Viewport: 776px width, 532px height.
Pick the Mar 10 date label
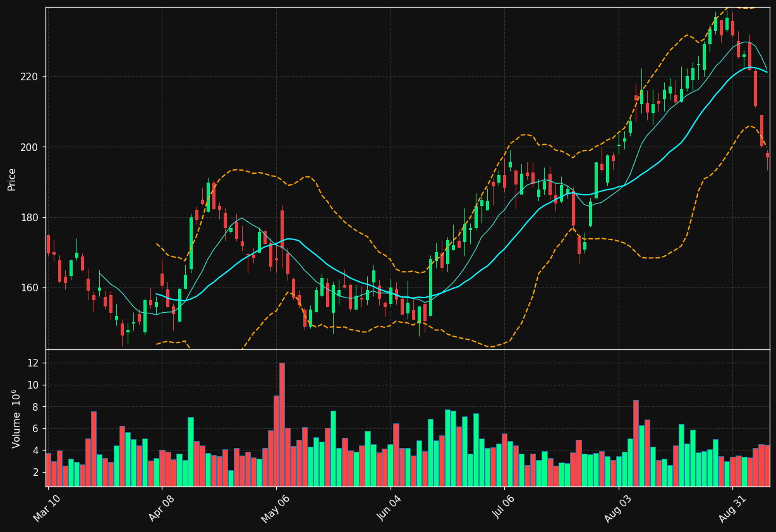[47, 509]
